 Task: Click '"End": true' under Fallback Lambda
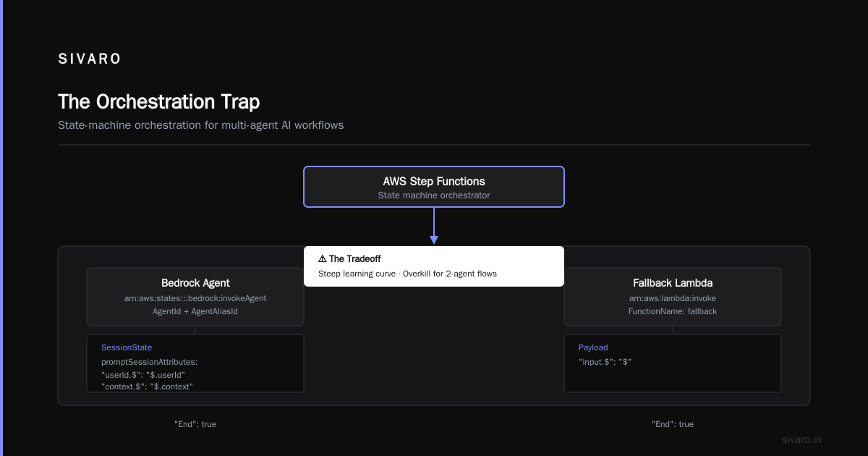coord(673,424)
